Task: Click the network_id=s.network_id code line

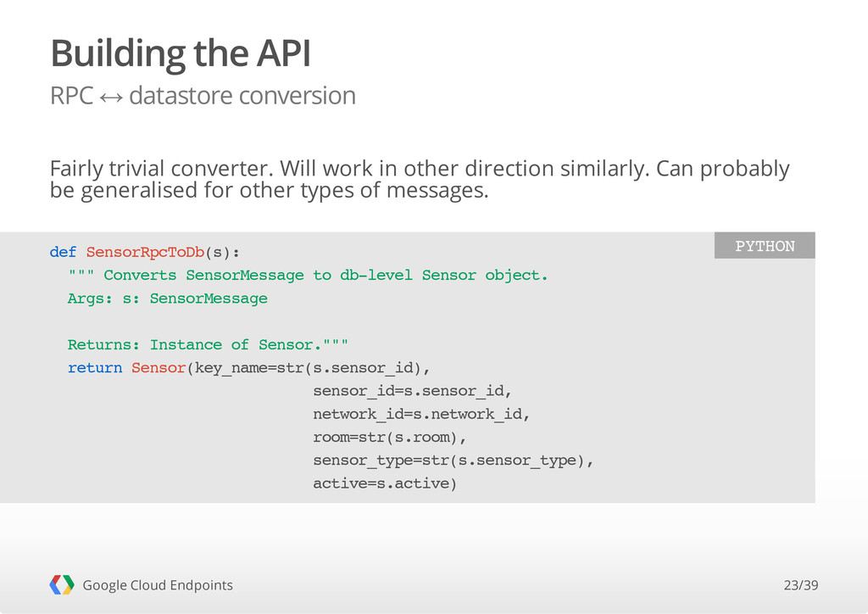Action: (421, 414)
